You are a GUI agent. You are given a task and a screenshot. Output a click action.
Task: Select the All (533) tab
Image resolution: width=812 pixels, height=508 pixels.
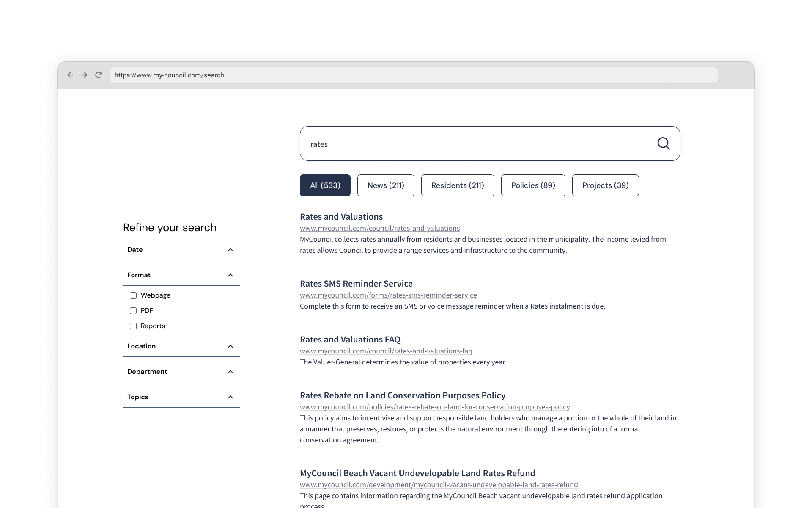click(x=325, y=185)
